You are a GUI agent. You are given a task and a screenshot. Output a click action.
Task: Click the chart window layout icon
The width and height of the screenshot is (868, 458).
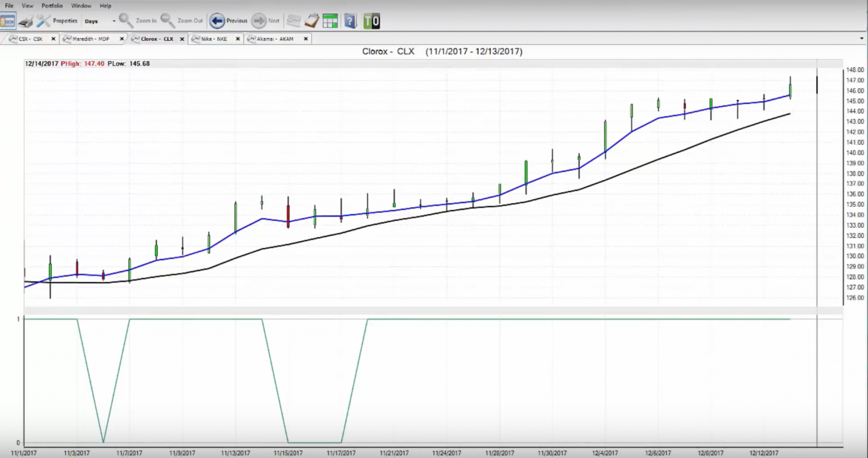pyautogui.click(x=8, y=21)
